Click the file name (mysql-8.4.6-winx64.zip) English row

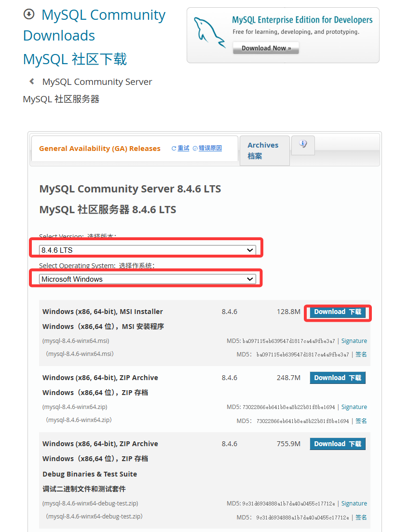click(75, 407)
